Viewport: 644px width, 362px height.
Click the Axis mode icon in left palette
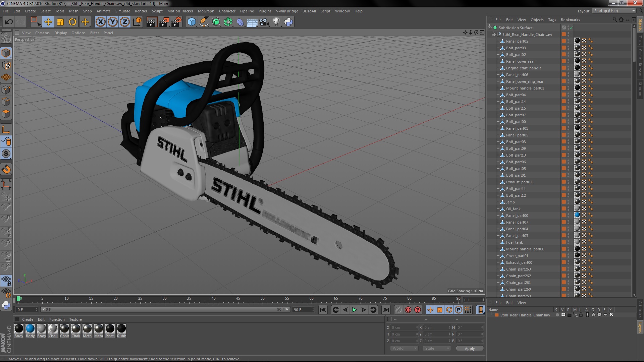tap(6, 129)
